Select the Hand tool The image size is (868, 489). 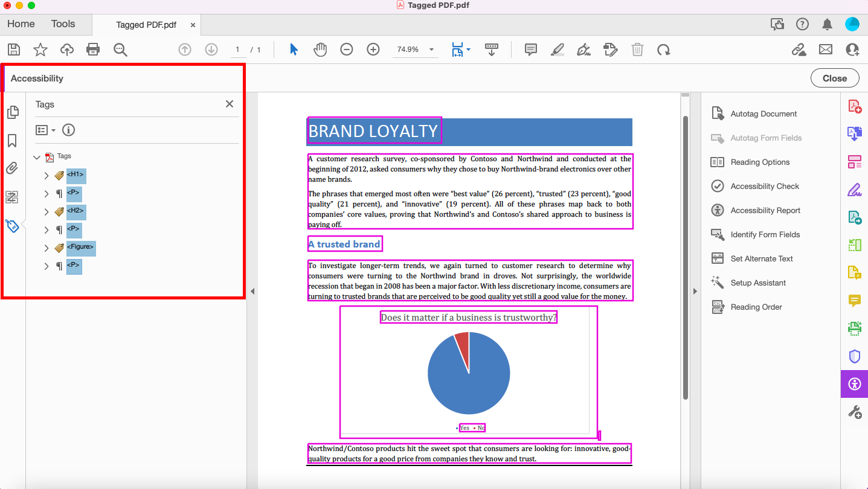pyautogui.click(x=320, y=50)
